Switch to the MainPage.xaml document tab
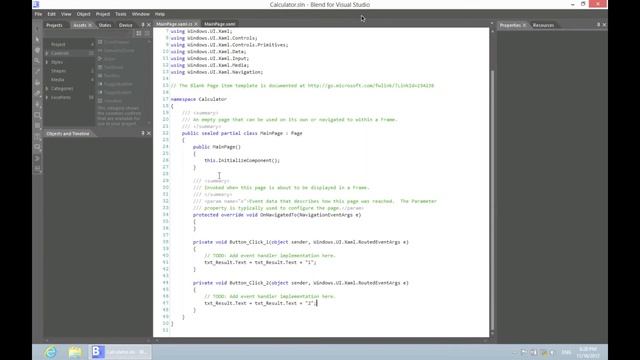Viewport: 640px width, 360px height. pyautogui.click(x=220, y=24)
